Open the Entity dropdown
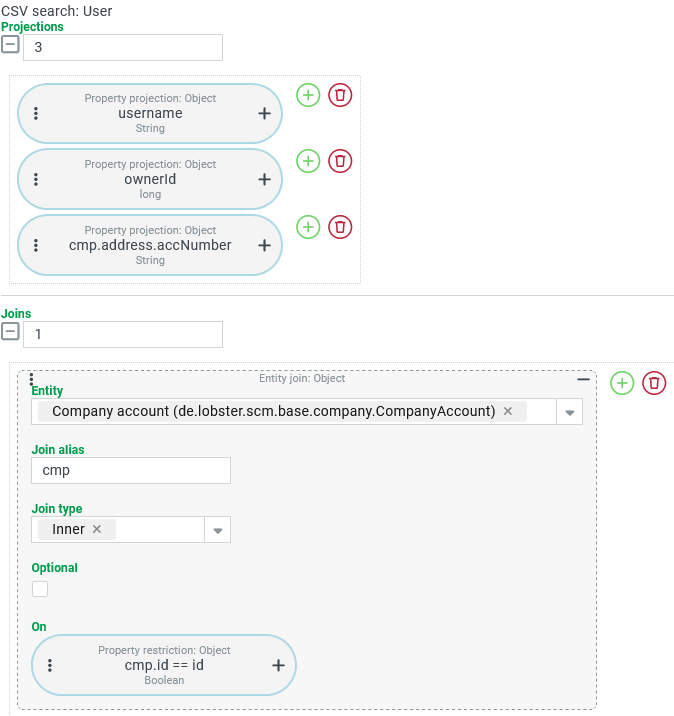674x716 pixels. coord(569,412)
